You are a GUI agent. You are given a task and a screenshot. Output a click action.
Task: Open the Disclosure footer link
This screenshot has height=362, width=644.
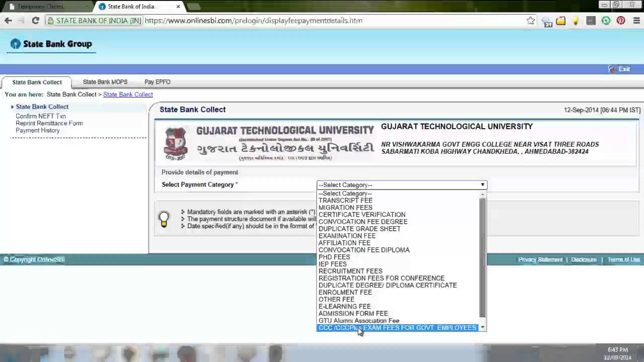[584, 259]
